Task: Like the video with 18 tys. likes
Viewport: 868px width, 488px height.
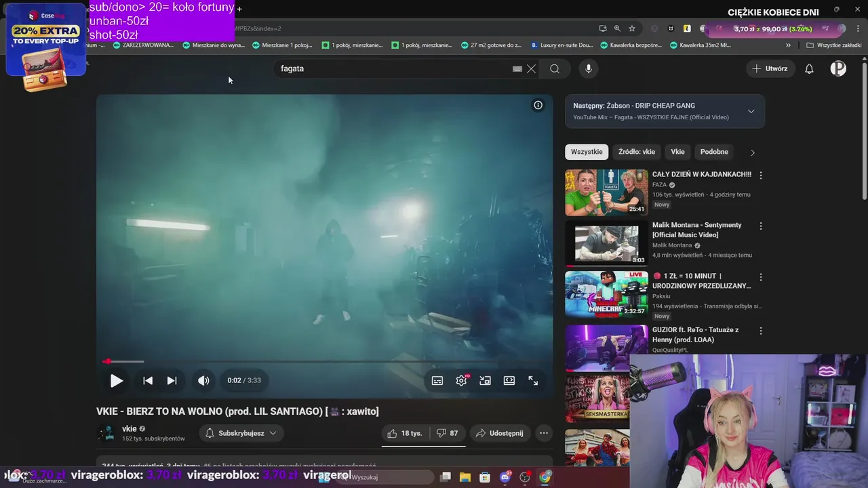Action: (x=405, y=433)
